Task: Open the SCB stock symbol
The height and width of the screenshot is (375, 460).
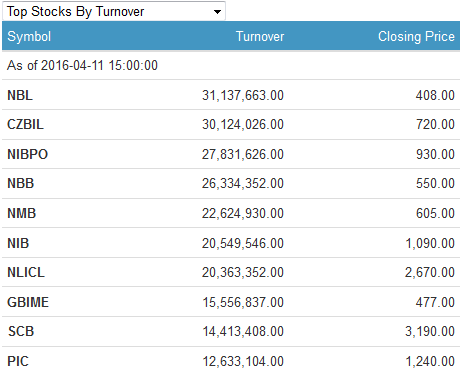Action: click(21, 331)
